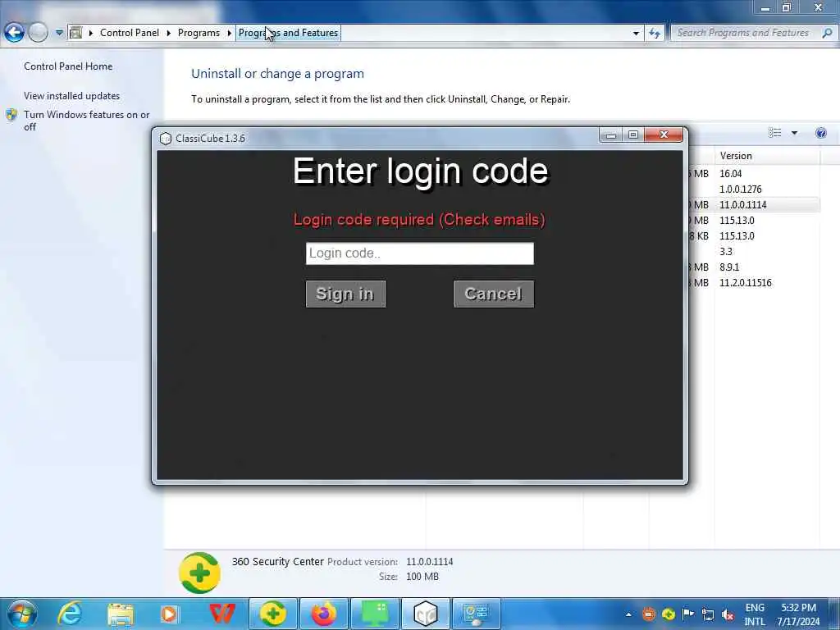Restore down the Control Panel window
Viewport: 840px width, 630px height.
[x=787, y=7]
